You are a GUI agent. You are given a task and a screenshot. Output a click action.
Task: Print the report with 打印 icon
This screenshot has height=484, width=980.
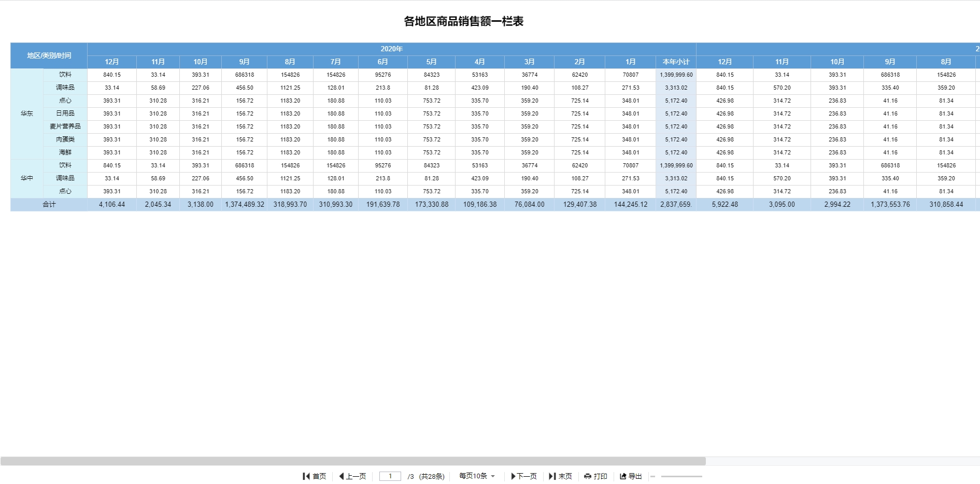pos(595,476)
